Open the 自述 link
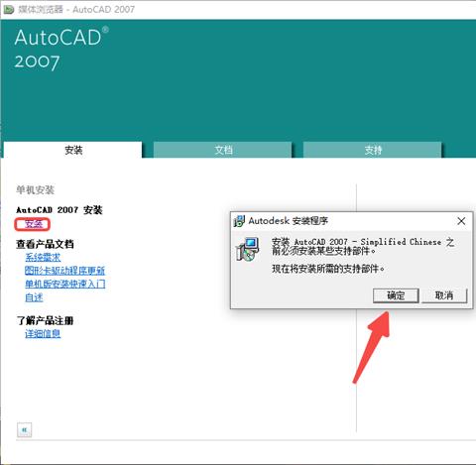The width and height of the screenshot is (476, 465). tap(34, 297)
